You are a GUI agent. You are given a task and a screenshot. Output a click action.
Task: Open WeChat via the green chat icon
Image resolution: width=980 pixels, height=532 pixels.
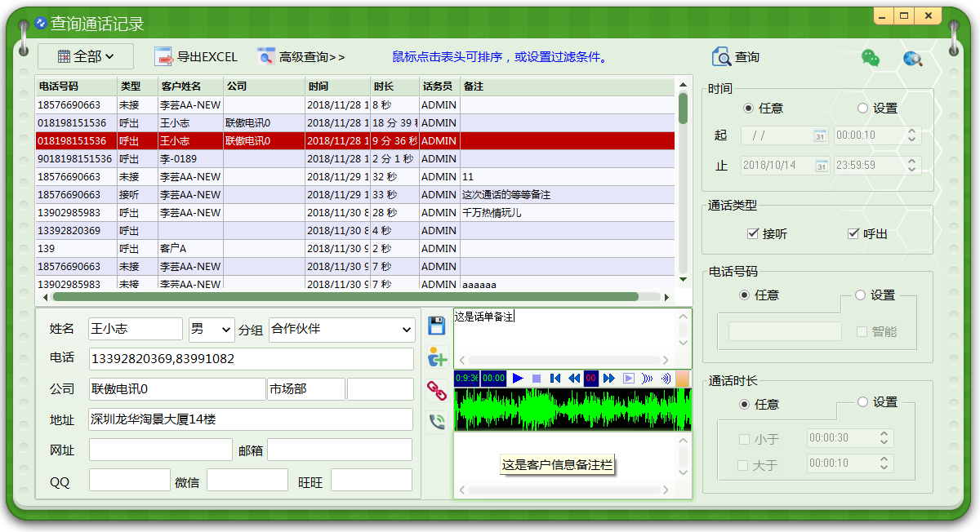871,58
